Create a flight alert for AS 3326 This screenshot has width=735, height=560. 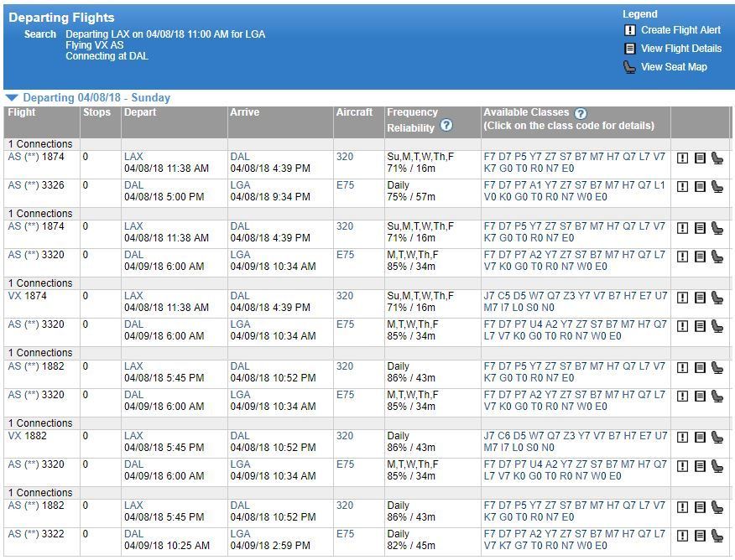point(683,186)
